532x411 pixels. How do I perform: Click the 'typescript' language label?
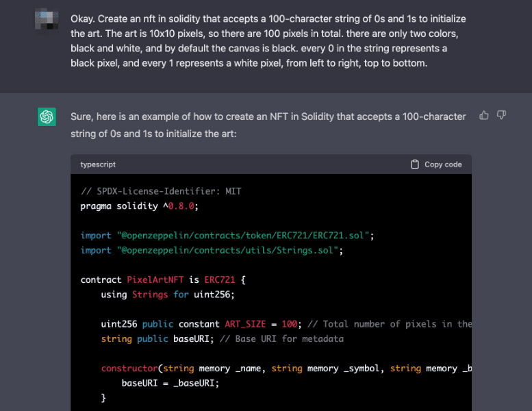[98, 164]
